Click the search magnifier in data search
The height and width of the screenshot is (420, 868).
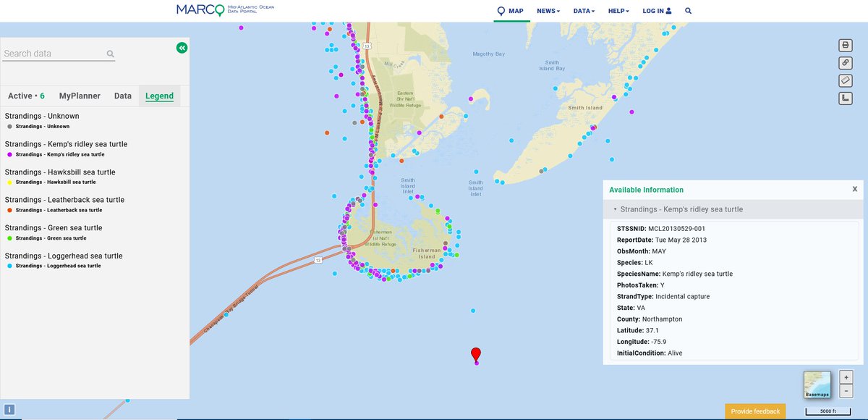[x=111, y=54]
